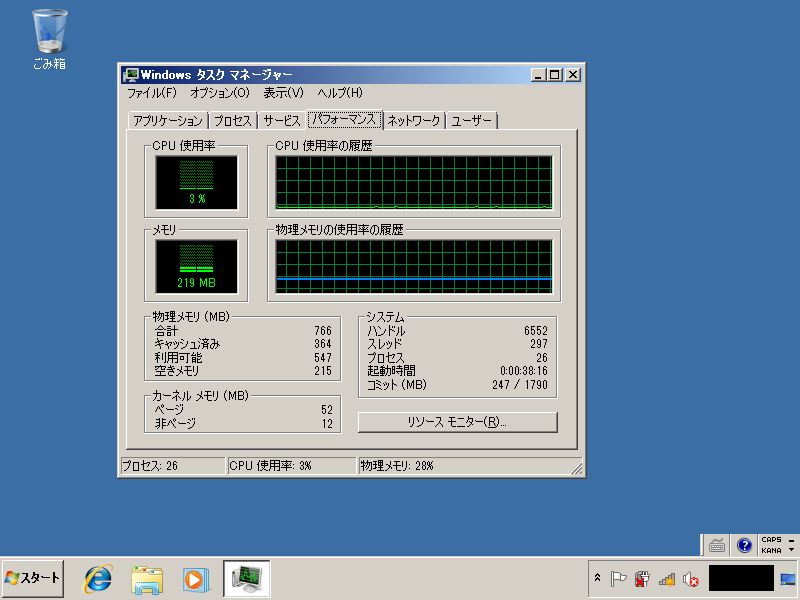This screenshot has height=600, width=800.
Task: Expand hidden system tray icons with the chevron
Action: click(598, 578)
